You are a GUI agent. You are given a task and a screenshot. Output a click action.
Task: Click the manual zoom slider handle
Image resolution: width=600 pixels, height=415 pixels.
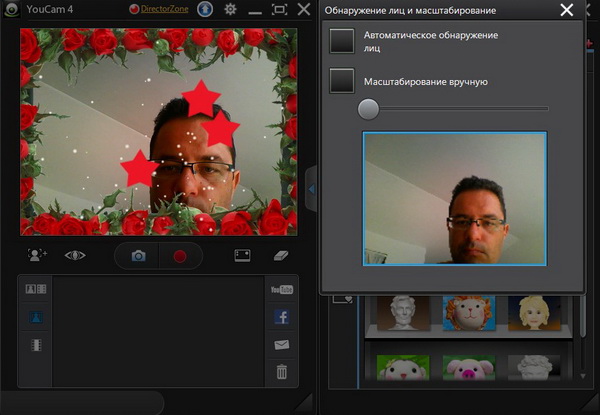(x=368, y=108)
